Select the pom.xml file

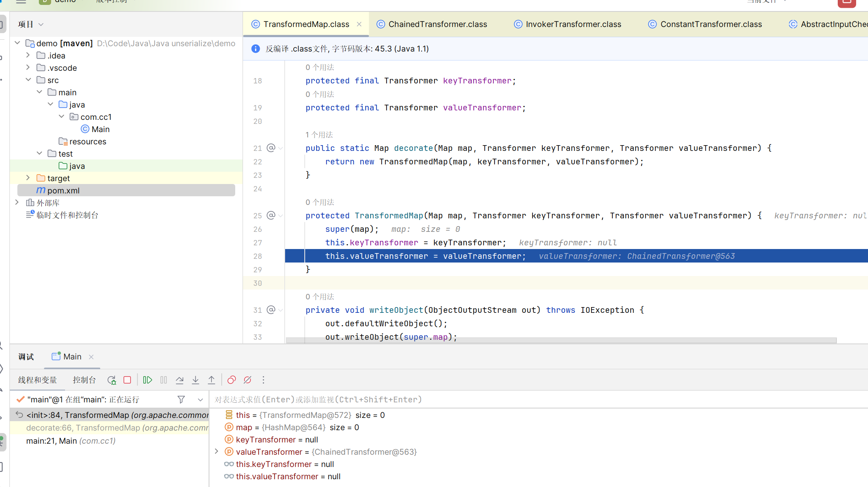(126, 191)
